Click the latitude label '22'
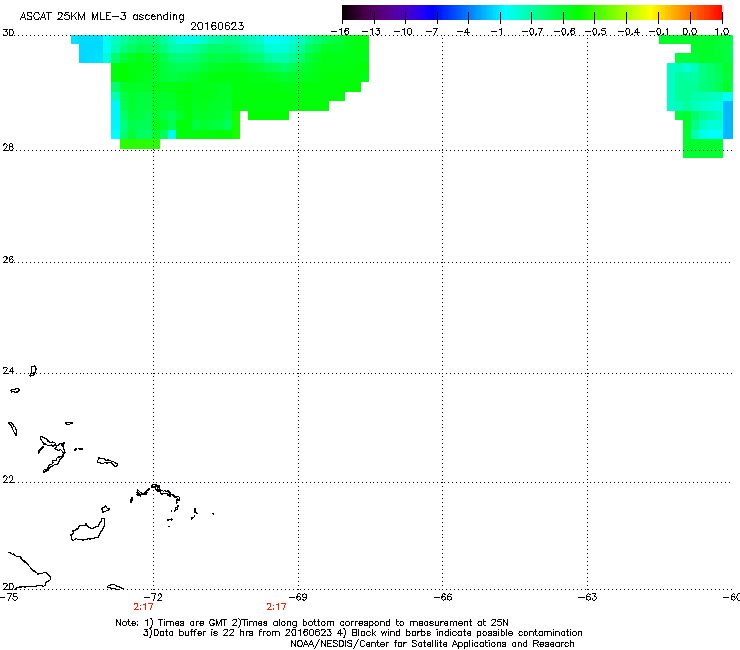Screen dimensions: 740x650 pos(8,480)
